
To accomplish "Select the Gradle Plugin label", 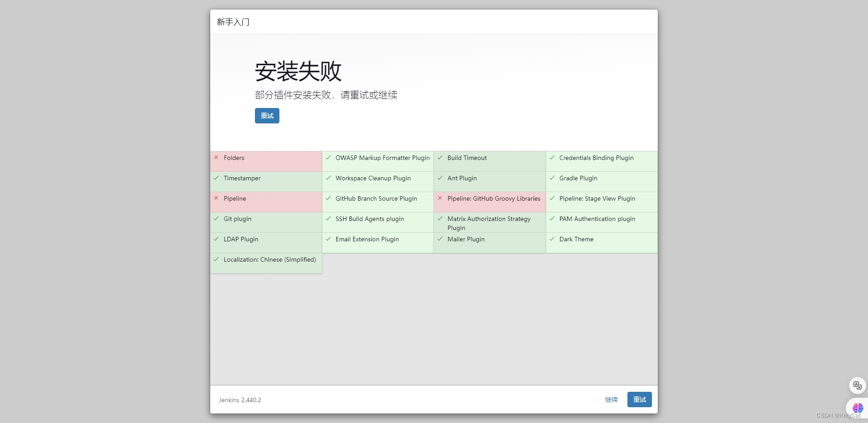I will click(x=578, y=178).
